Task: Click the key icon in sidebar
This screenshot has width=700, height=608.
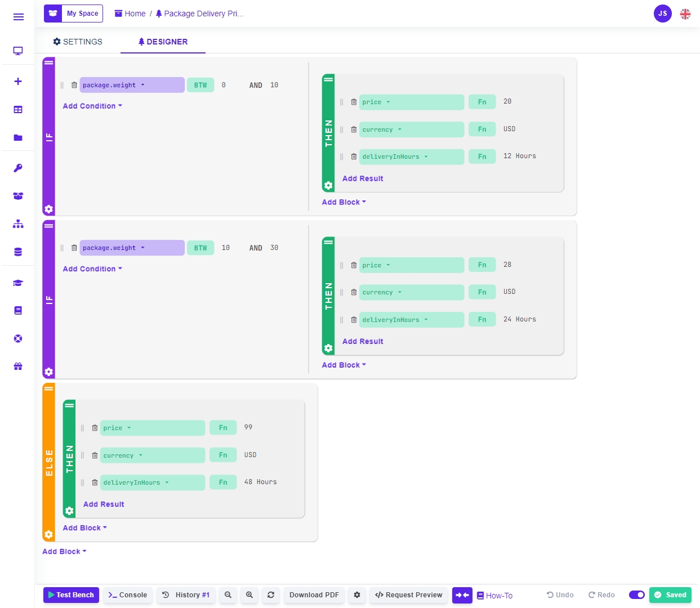Action: click(x=18, y=168)
